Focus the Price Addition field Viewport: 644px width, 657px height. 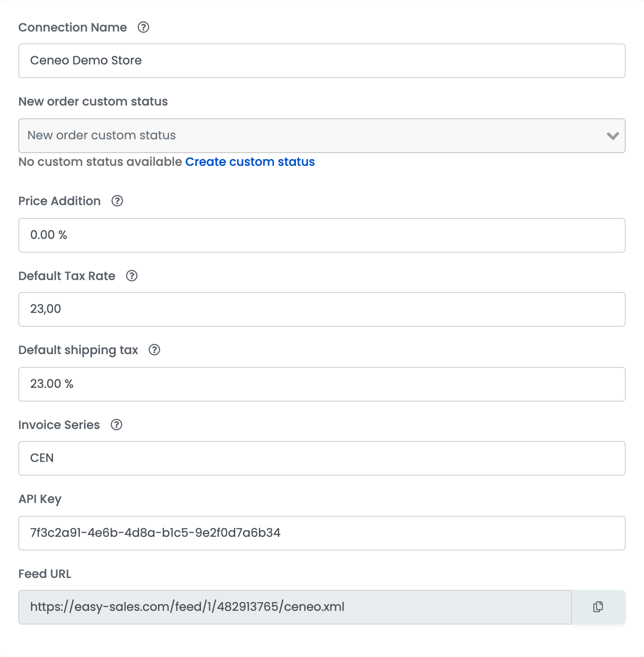pos(322,235)
